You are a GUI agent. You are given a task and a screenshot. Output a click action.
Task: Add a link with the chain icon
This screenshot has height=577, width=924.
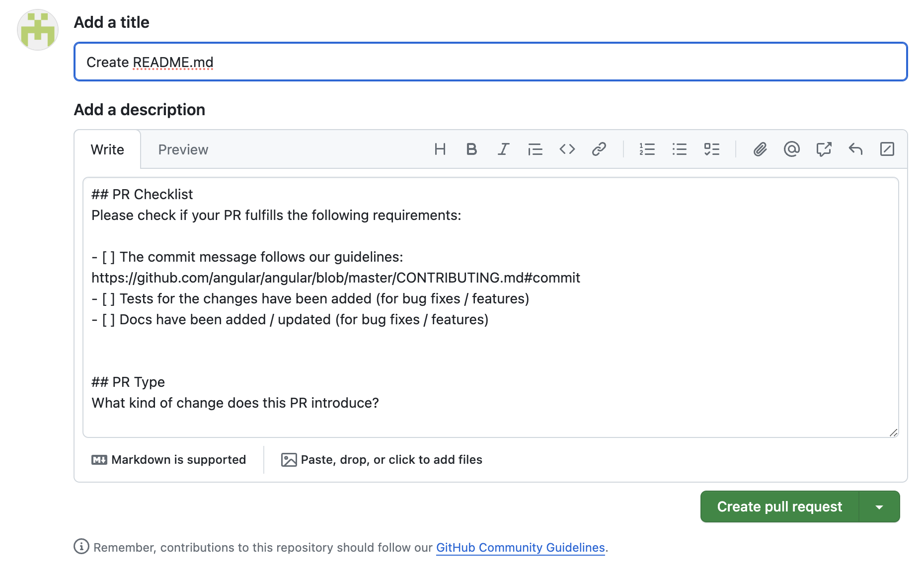tap(599, 149)
